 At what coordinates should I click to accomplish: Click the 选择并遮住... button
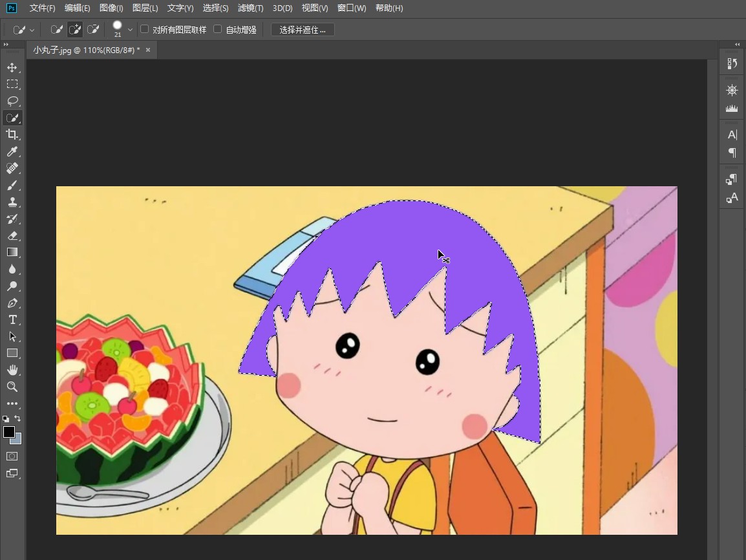(x=303, y=30)
